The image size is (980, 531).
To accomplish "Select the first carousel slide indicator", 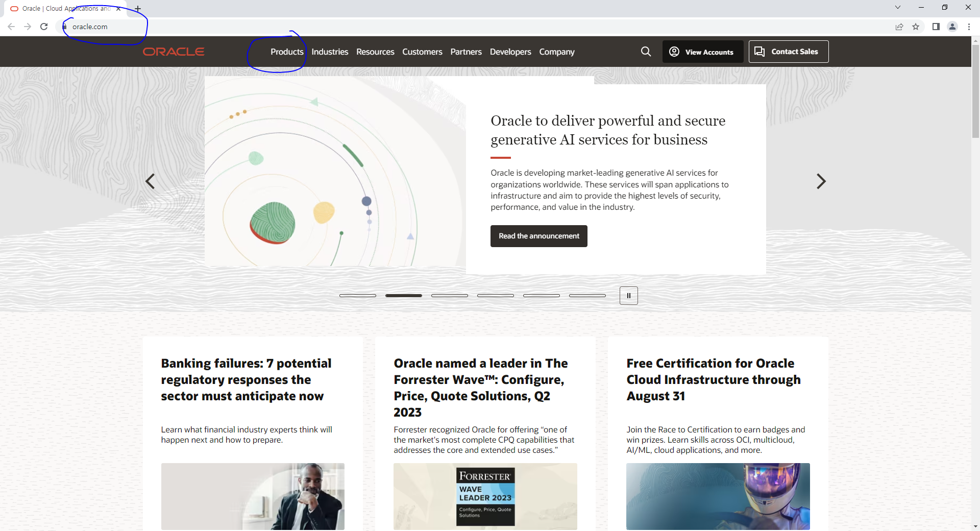I will pyautogui.click(x=358, y=296).
